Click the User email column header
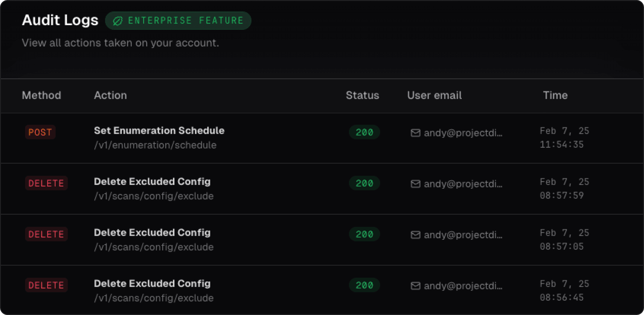The height and width of the screenshot is (315, 644). point(434,95)
